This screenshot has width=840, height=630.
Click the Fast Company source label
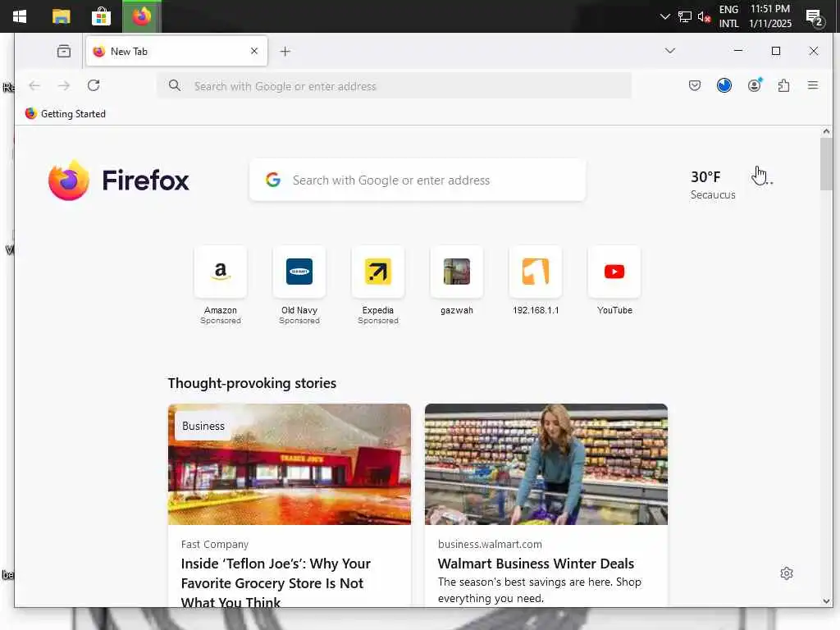click(215, 545)
